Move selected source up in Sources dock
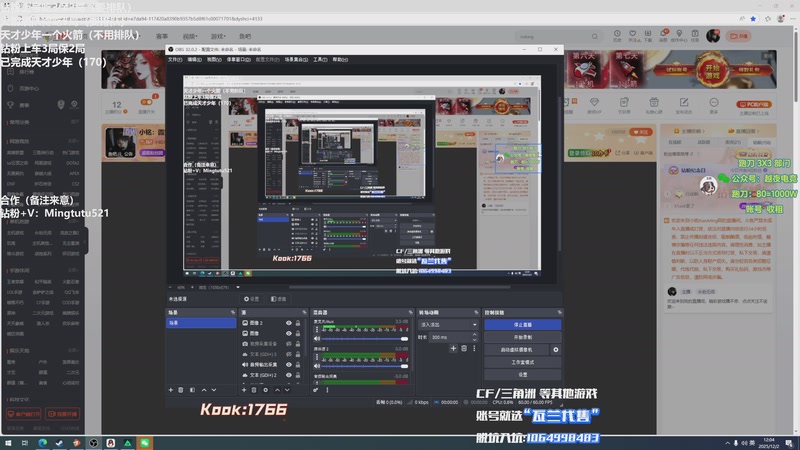This screenshot has width=800, height=450. pyautogui.click(x=277, y=390)
